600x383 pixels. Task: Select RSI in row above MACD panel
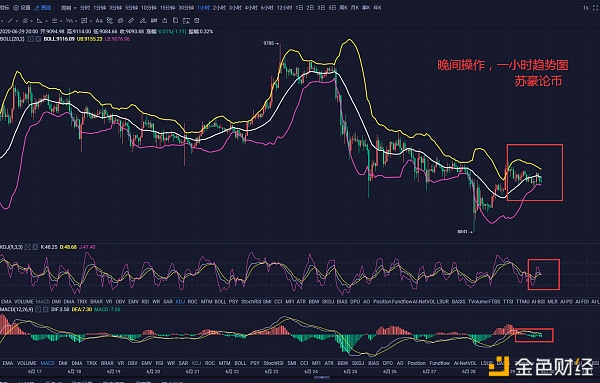[145, 302]
